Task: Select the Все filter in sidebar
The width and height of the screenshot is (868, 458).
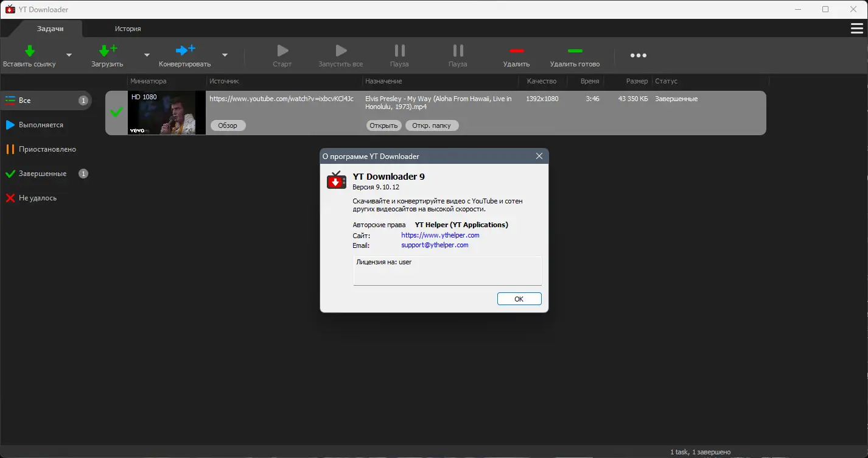Action: [46, 100]
